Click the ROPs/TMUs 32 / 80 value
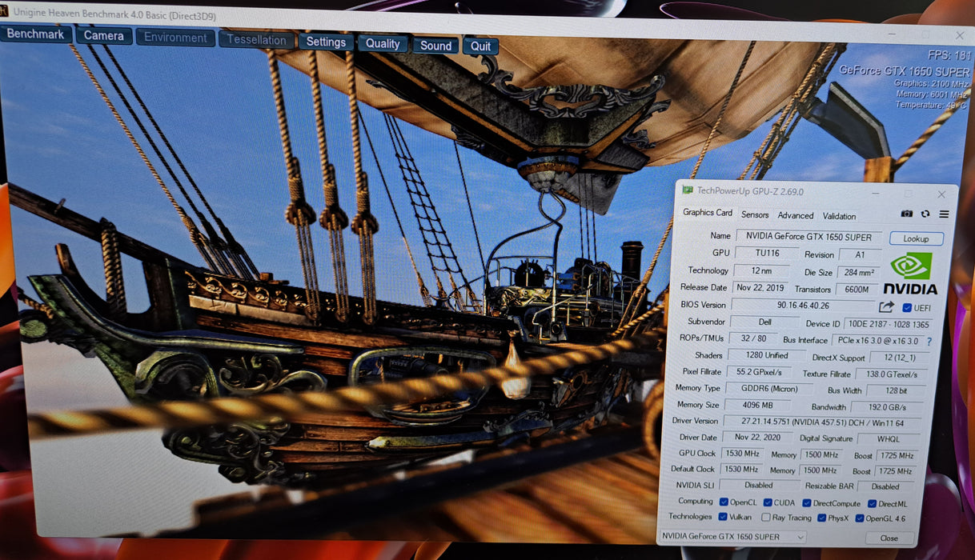 (752, 338)
